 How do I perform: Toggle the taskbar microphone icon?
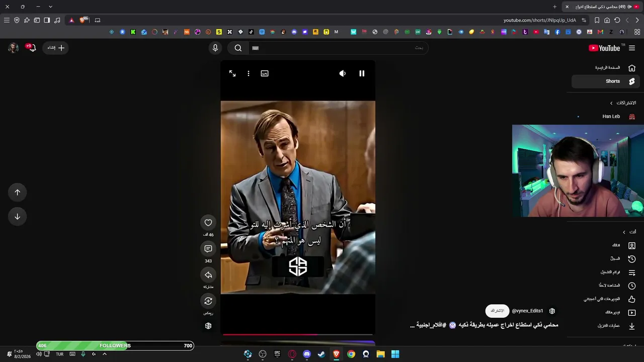(x=83, y=354)
